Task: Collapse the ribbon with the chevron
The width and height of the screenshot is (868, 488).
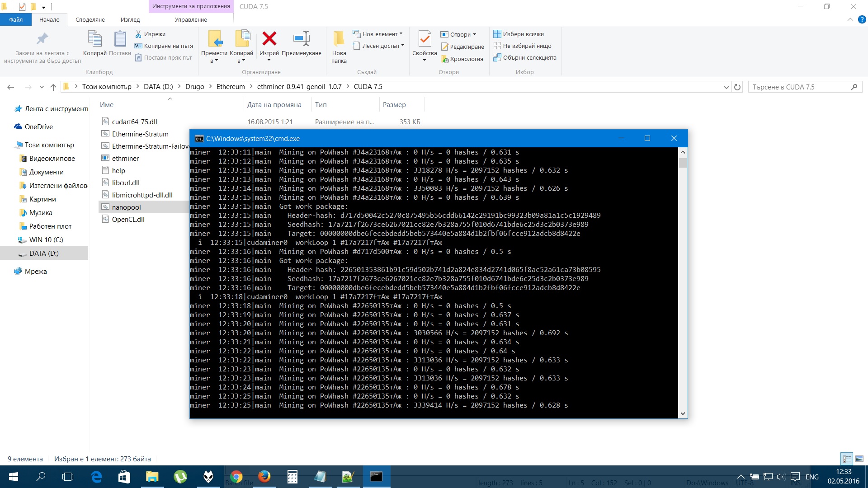Action: tap(850, 19)
